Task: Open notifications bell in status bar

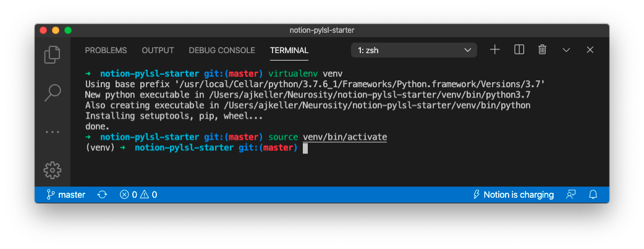Action: [x=593, y=195]
